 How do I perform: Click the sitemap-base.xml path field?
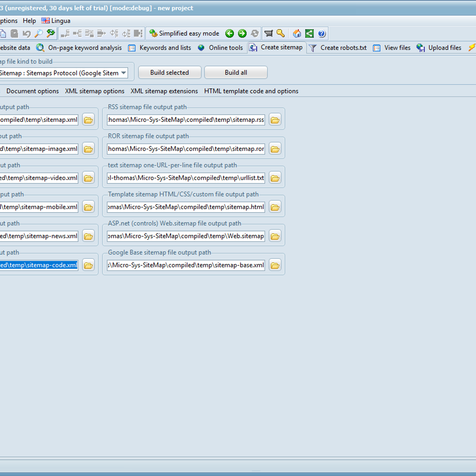point(186,265)
